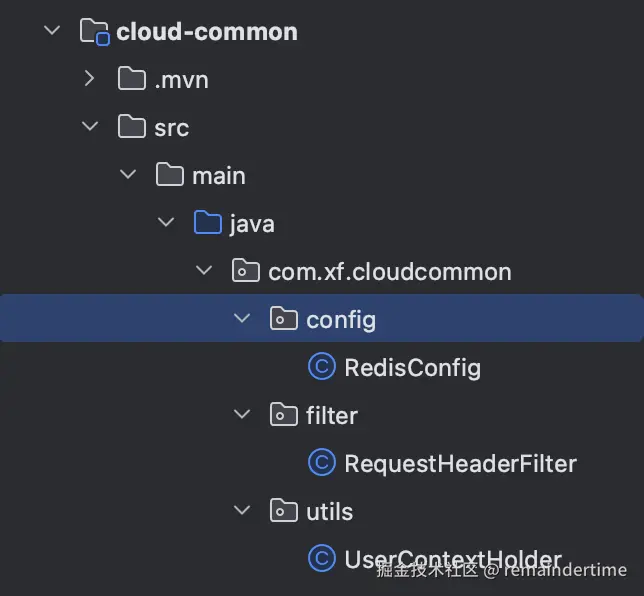Click the RequestHeaderFilter class icon
The height and width of the screenshot is (596, 644).
pyautogui.click(x=322, y=463)
